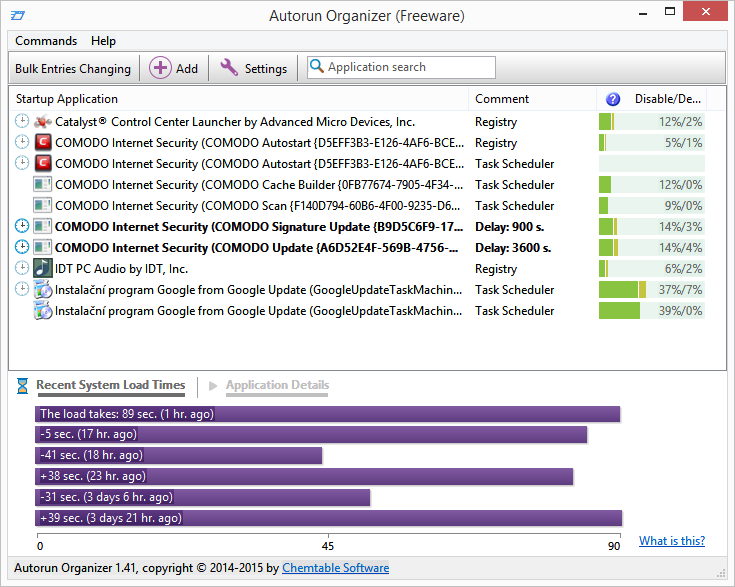Click Registry comment of IDT PC Audio row
Viewport: 735px width, 587px height.
(496, 269)
